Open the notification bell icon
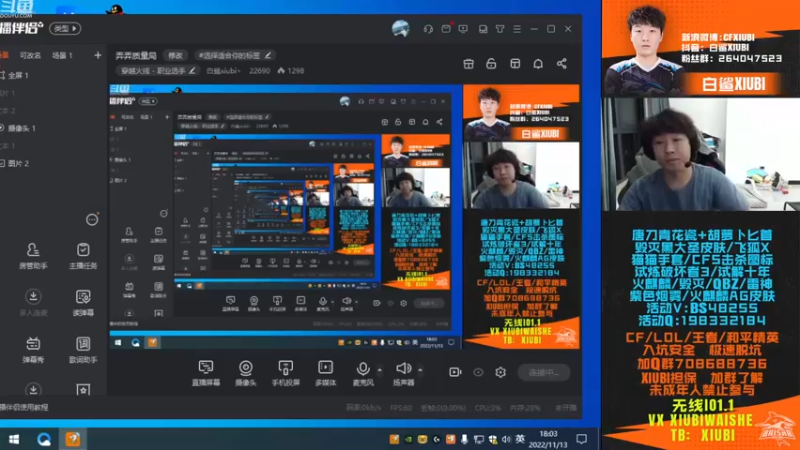The width and height of the screenshot is (800, 450). click(538, 64)
